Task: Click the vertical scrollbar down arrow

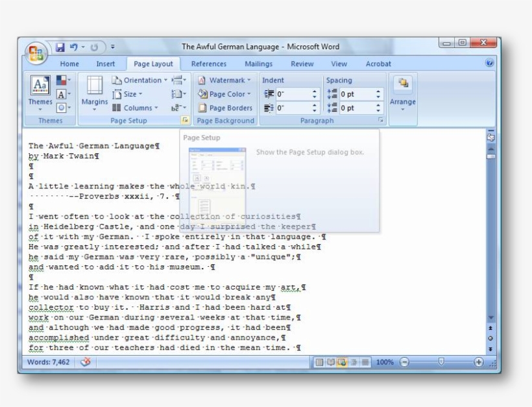Action: pyautogui.click(x=491, y=317)
